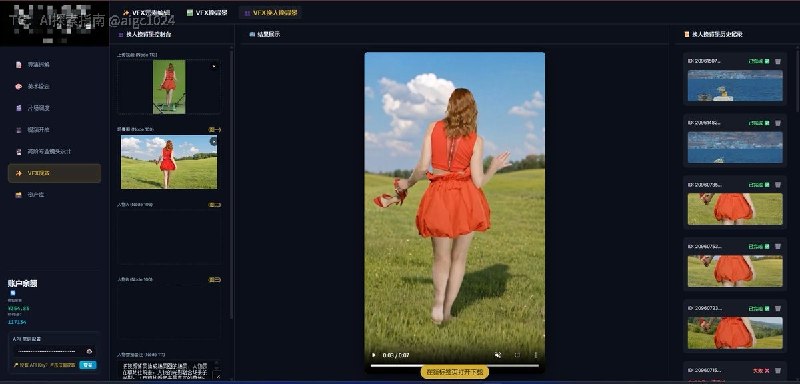Viewport: 800px width, 384px height.
Task: Click the blue save button beside the API key link
Action: (88, 365)
